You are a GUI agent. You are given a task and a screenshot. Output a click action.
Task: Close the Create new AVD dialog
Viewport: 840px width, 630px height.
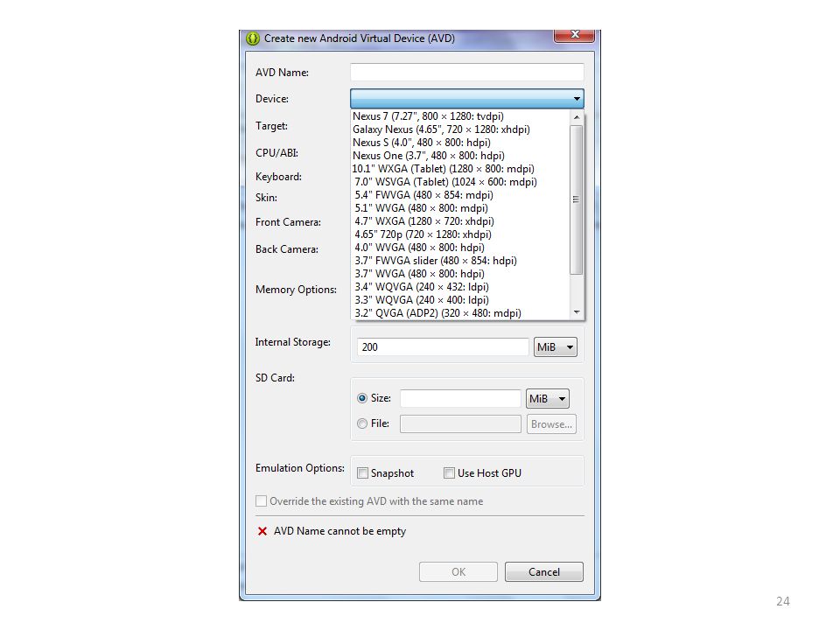click(x=574, y=35)
